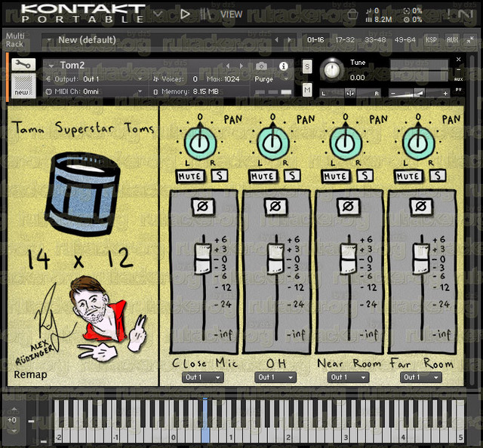The height and width of the screenshot is (448, 483).
Task: Open OH output Out 1 dropdown
Action: [275, 377]
